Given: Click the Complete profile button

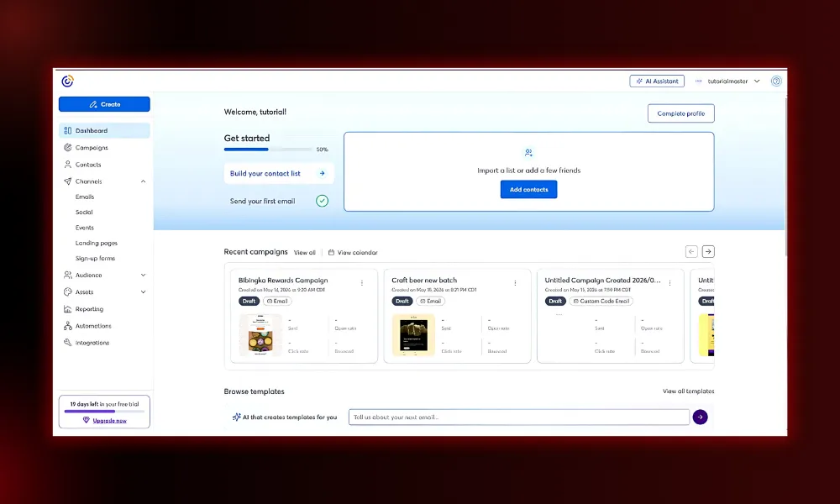Looking at the screenshot, I should (x=681, y=113).
